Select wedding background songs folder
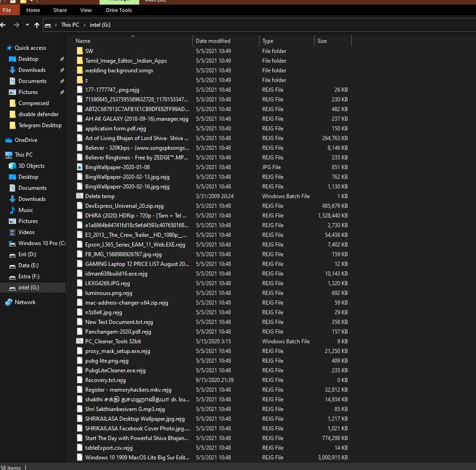 (x=119, y=70)
